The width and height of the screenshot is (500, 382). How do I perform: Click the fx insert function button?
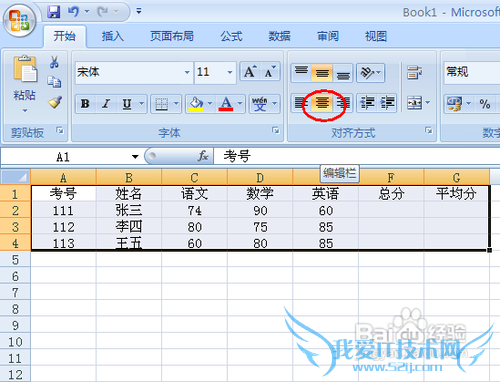coord(203,156)
